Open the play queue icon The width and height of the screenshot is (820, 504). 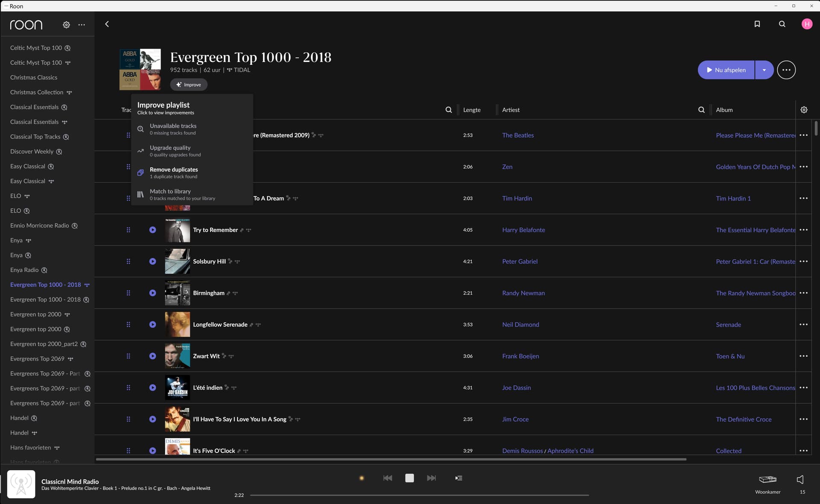[459, 478]
